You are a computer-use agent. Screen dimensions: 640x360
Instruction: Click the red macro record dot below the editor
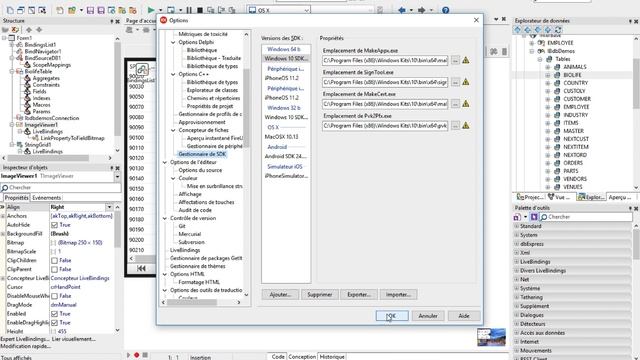pyautogui.click(x=137, y=355)
